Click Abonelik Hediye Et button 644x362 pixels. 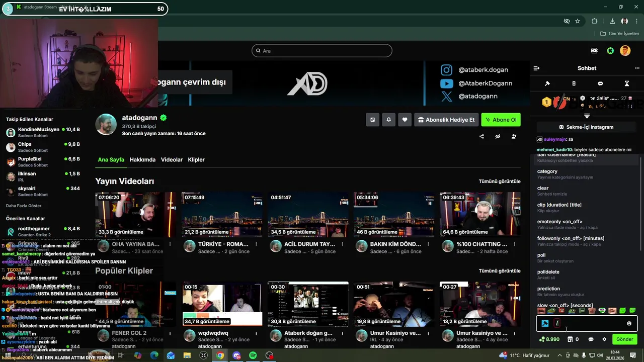pos(446,120)
